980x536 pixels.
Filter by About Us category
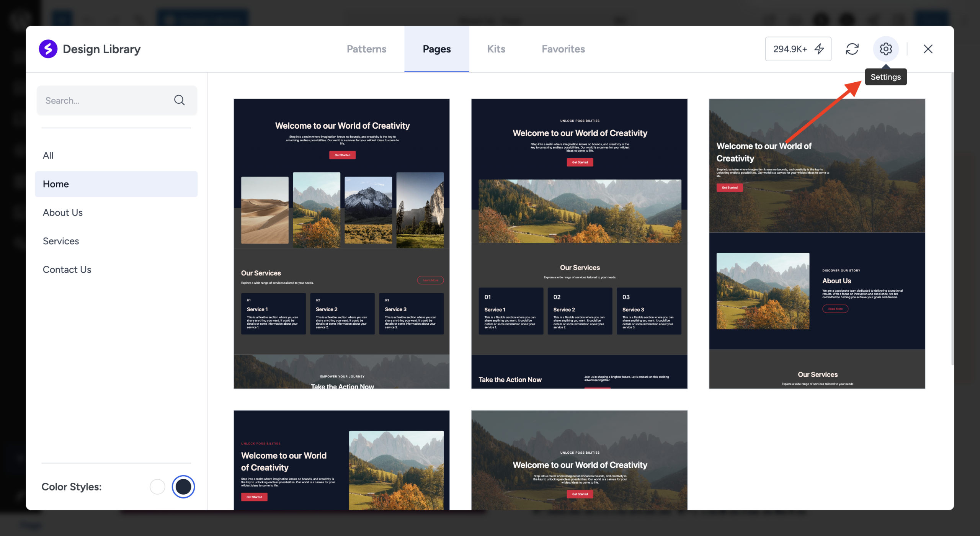pos(116,212)
